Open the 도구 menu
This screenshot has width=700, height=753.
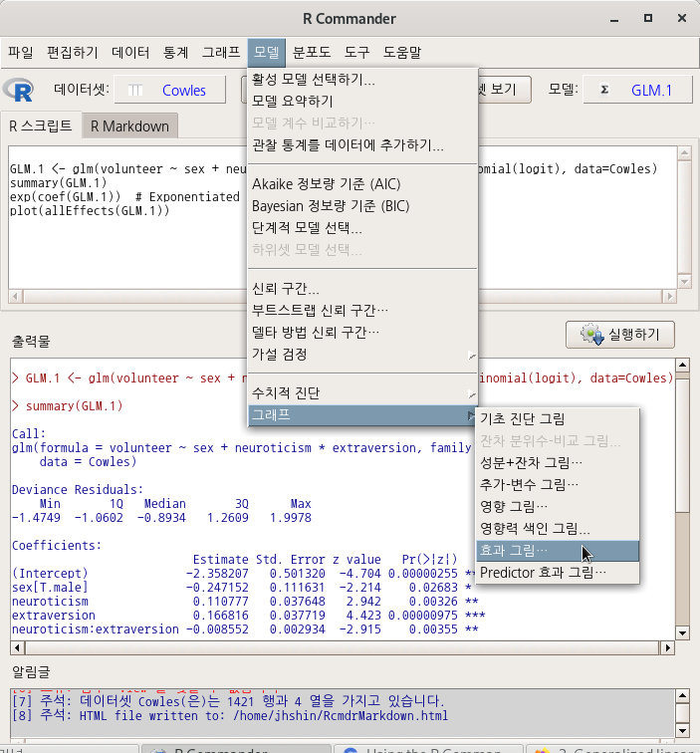[356, 52]
